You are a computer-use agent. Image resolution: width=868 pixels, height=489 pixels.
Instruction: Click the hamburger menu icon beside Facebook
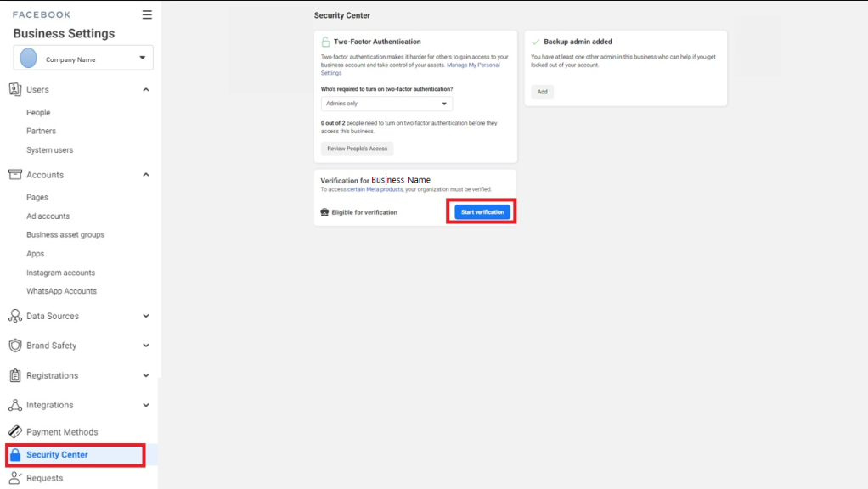(147, 14)
